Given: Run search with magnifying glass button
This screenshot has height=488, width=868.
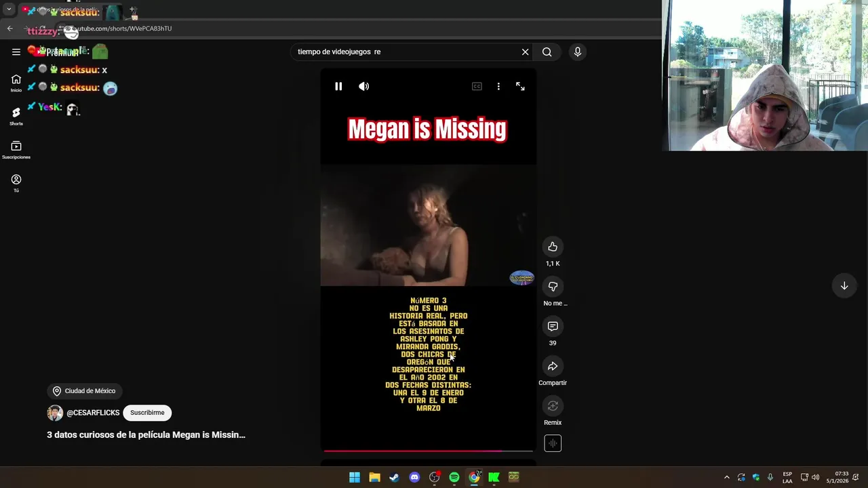Looking at the screenshot, I should [x=547, y=52].
